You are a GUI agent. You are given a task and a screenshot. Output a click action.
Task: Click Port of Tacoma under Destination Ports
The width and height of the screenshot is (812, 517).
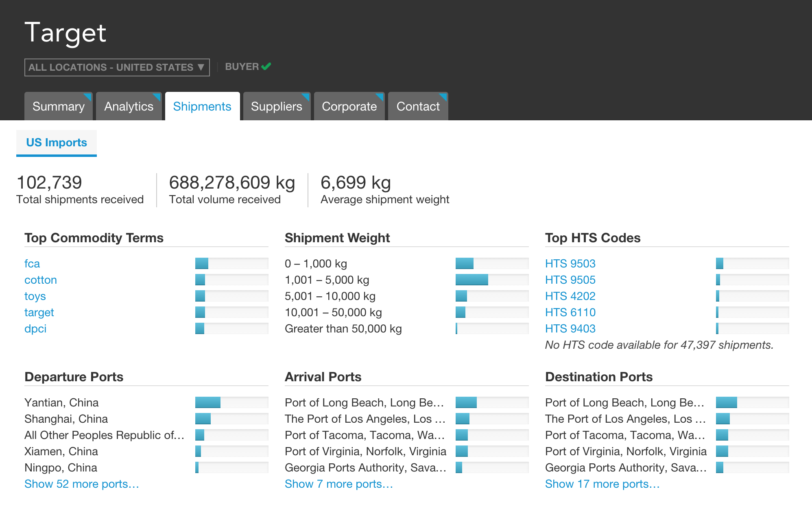(625, 435)
